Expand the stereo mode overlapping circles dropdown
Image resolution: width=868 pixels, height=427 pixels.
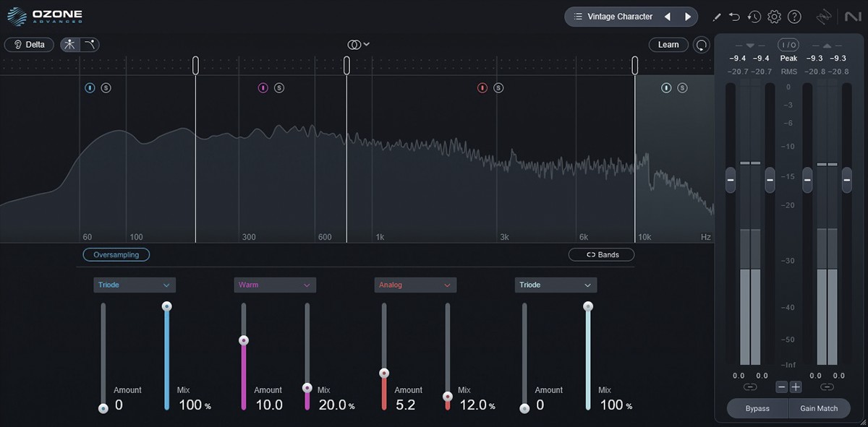pyautogui.click(x=358, y=45)
